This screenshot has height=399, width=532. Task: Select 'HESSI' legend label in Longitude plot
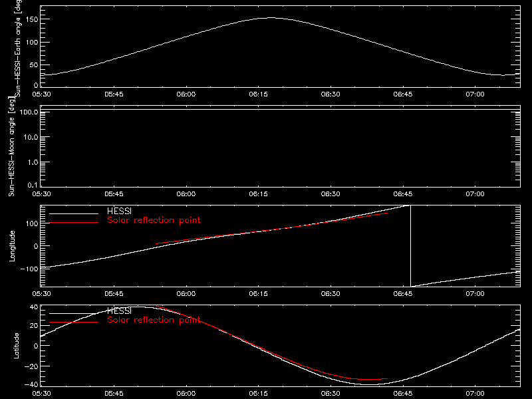(x=119, y=211)
